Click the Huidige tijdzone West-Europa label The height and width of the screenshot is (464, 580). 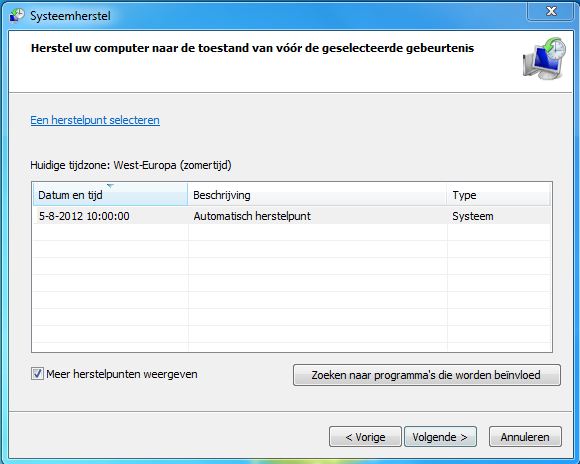(x=131, y=165)
